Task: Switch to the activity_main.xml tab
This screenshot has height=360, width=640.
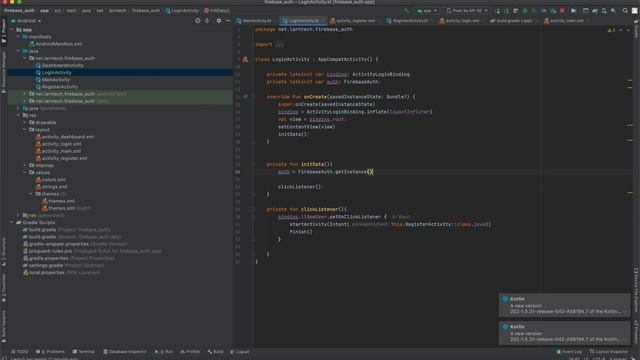Action: point(566,20)
